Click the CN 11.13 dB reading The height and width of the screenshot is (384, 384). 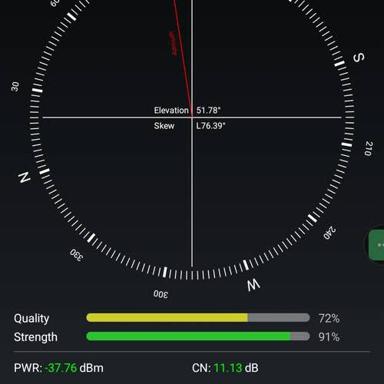[x=225, y=368]
